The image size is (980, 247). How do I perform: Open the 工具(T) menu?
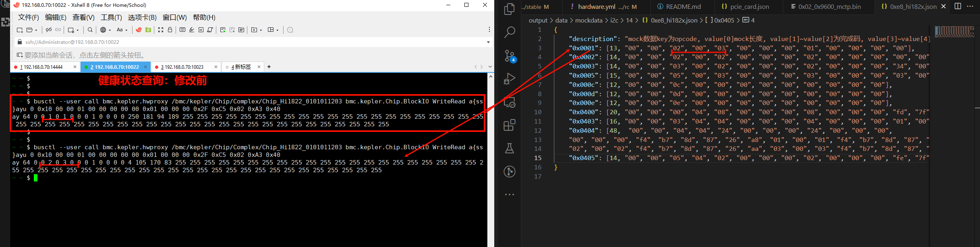[111, 17]
